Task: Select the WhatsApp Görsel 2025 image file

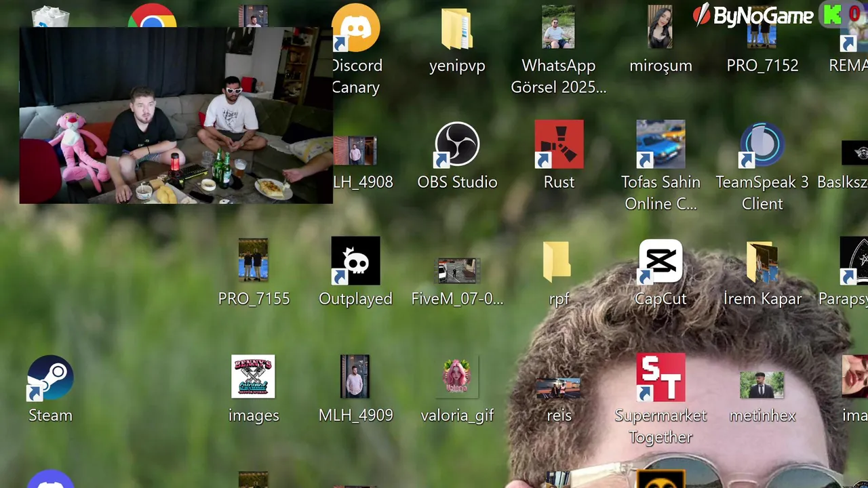Action: (558, 27)
